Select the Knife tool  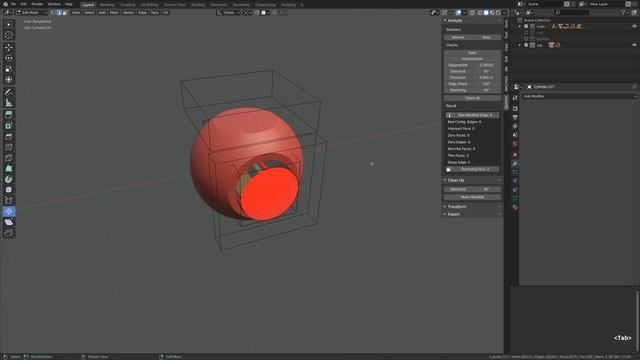[9, 158]
